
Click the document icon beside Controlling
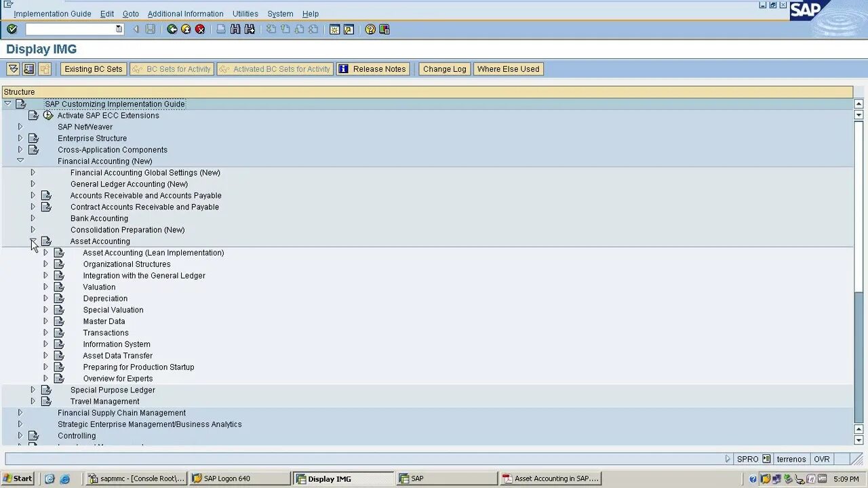click(33, 436)
